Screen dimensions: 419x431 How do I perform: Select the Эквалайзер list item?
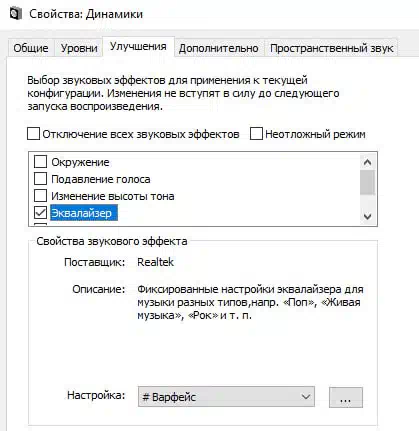(x=84, y=213)
